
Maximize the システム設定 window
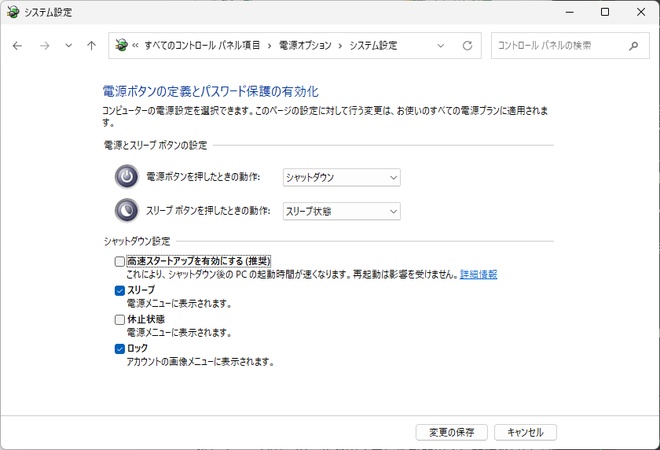605,12
